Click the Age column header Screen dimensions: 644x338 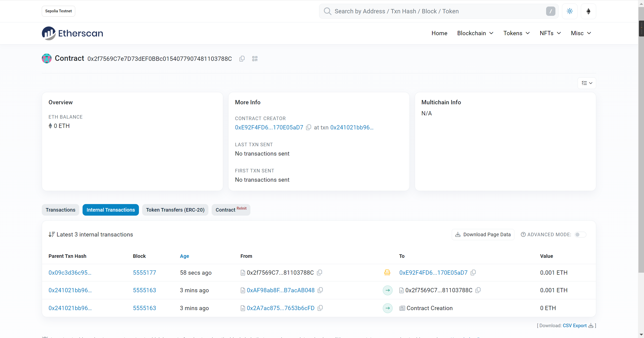pos(184,256)
